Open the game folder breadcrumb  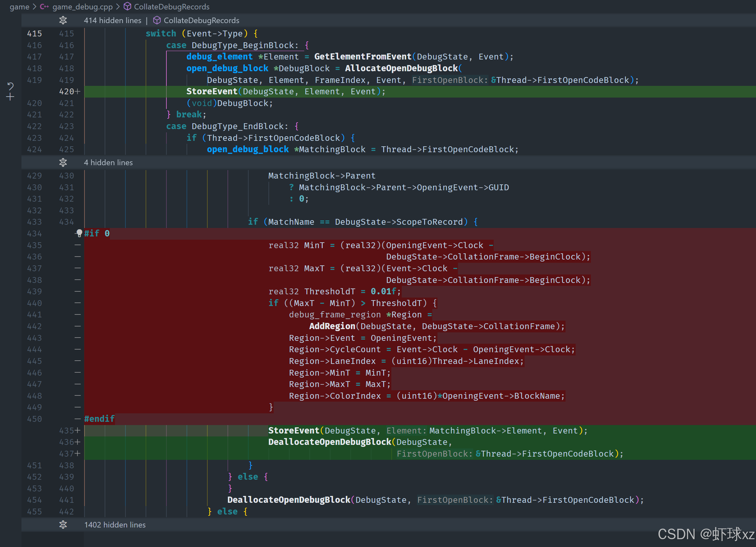19,7
